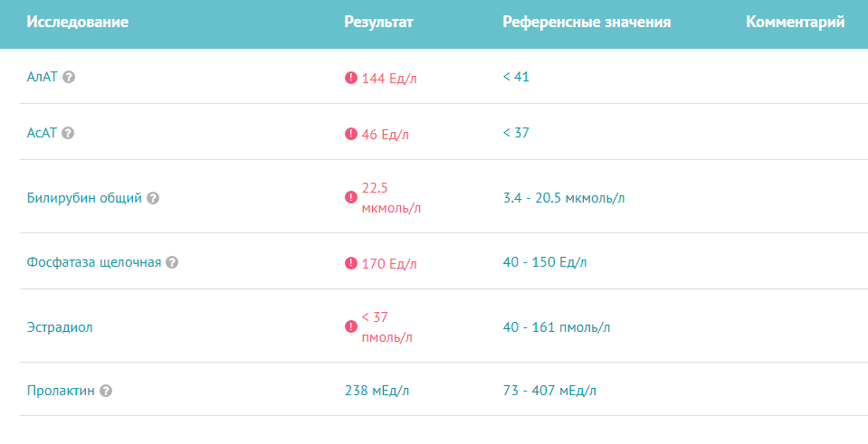Screen dimensions: 868x444
Task: Click the red exclamation next to 170 Ед/л
Action: (x=351, y=262)
